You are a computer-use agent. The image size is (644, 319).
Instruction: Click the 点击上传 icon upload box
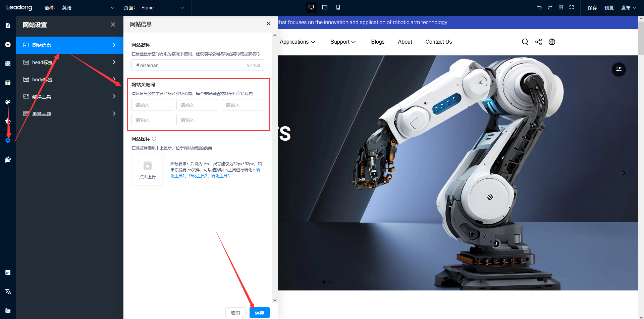click(x=148, y=170)
